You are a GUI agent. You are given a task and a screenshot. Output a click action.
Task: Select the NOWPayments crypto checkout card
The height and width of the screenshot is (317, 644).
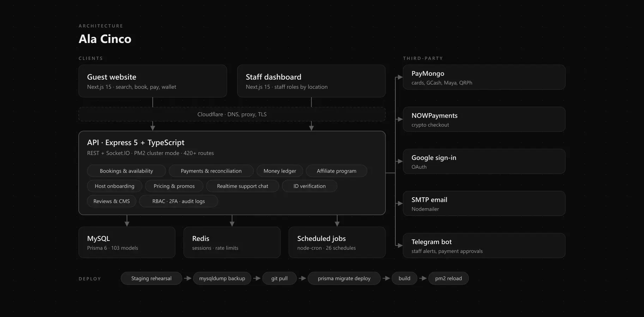(x=484, y=119)
